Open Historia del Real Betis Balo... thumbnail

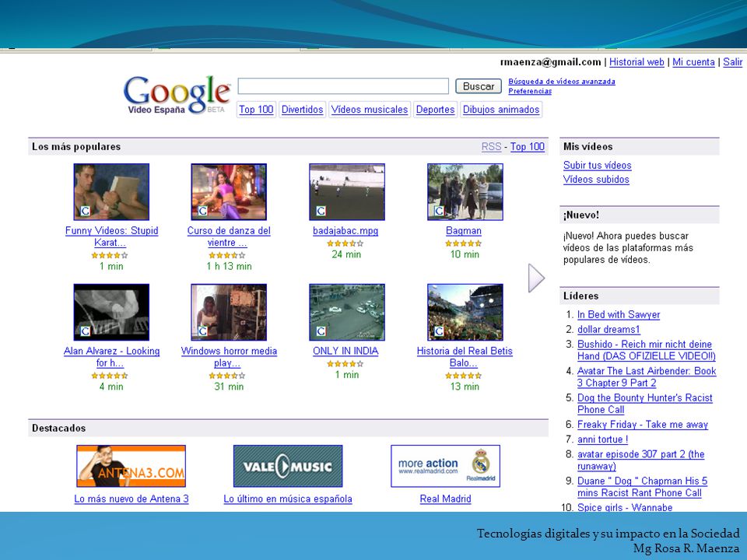465,313
